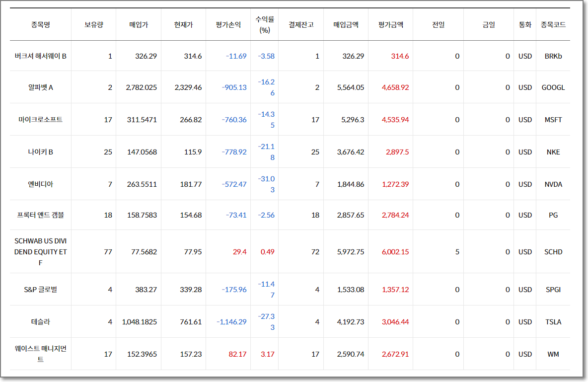Click the 보유량 column header
Image resolution: width=588 pixels, height=382 pixels.
[93, 25]
